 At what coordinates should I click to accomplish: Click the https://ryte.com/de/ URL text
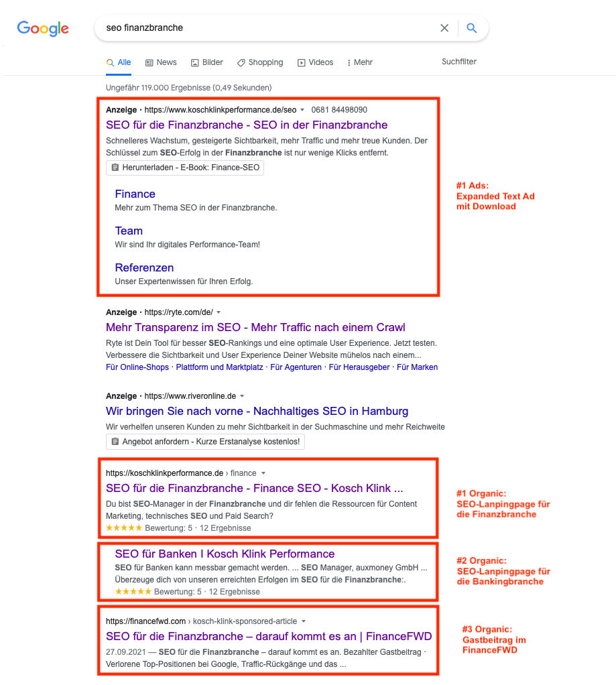click(179, 312)
